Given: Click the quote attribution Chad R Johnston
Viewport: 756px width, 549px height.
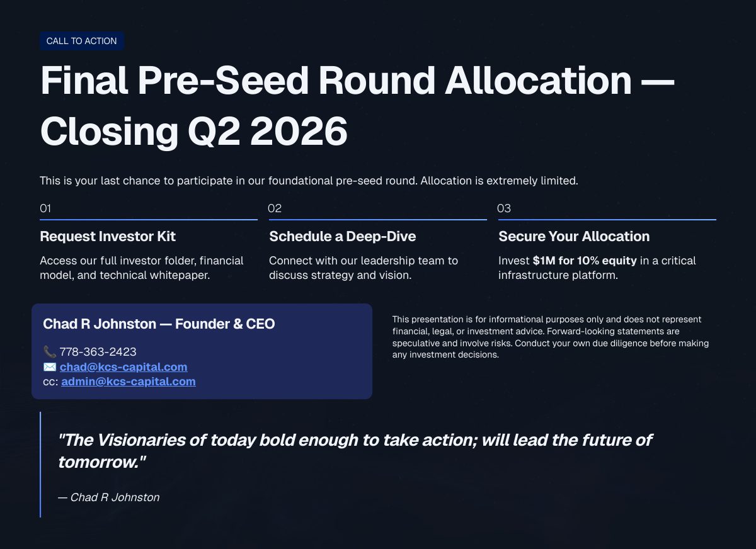Looking at the screenshot, I should pos(108,497).
